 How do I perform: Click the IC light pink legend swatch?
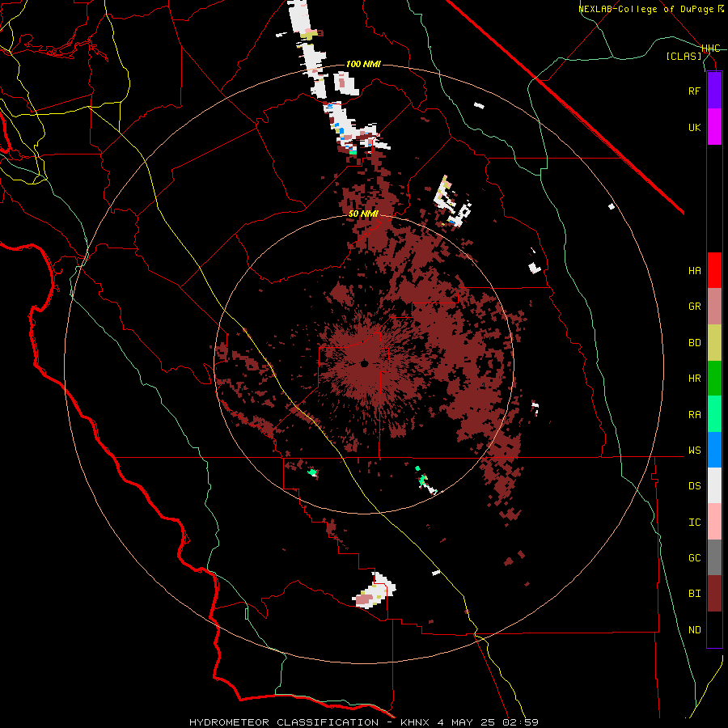pos(714,522)
